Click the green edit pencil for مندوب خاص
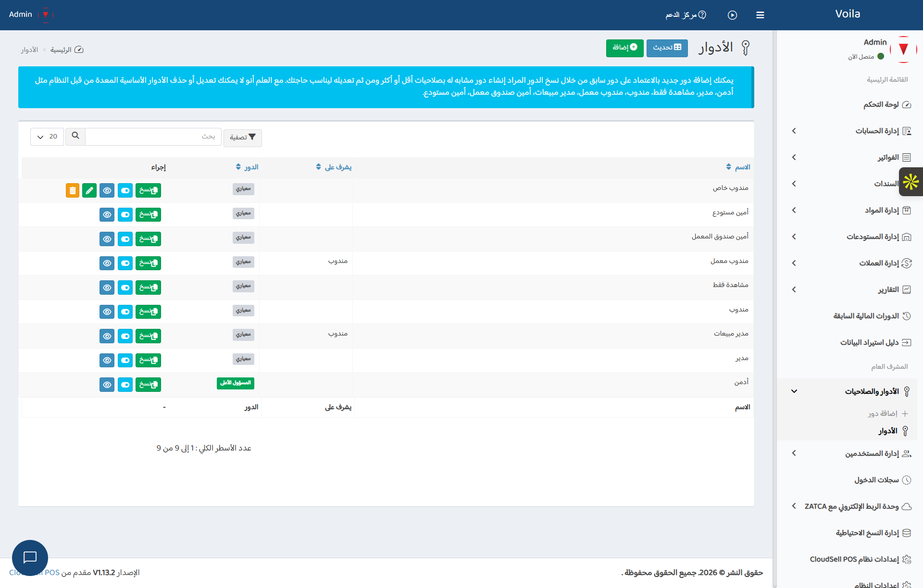923x588 pixels. (89, 190)
